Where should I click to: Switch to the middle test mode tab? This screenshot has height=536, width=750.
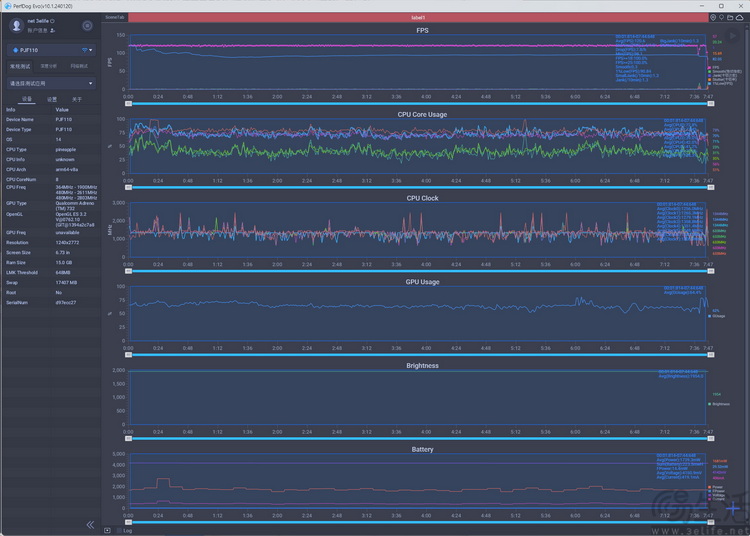pyautogui.click(x=48, y=66)
